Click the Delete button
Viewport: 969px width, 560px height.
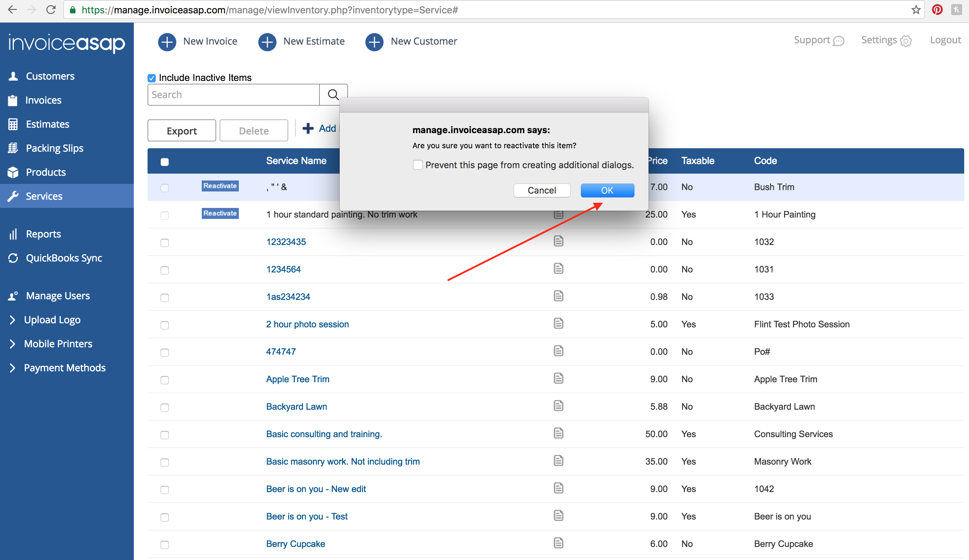254,131
